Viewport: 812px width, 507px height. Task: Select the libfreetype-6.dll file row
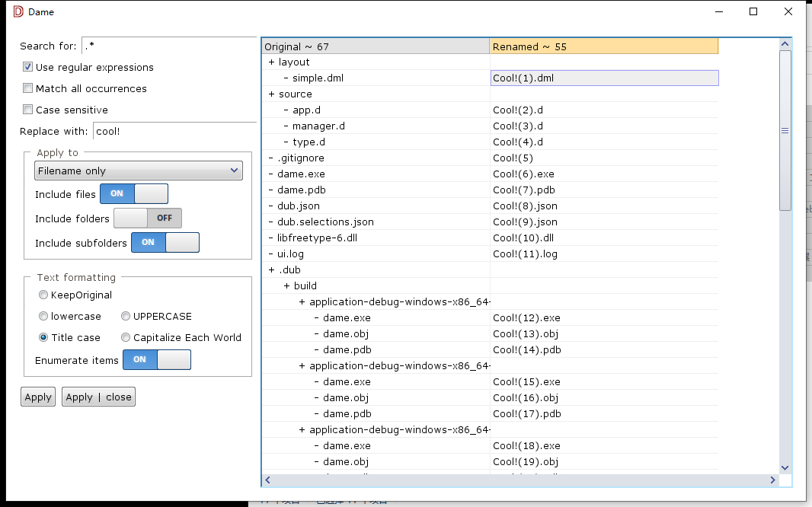[x=376, y=238]
